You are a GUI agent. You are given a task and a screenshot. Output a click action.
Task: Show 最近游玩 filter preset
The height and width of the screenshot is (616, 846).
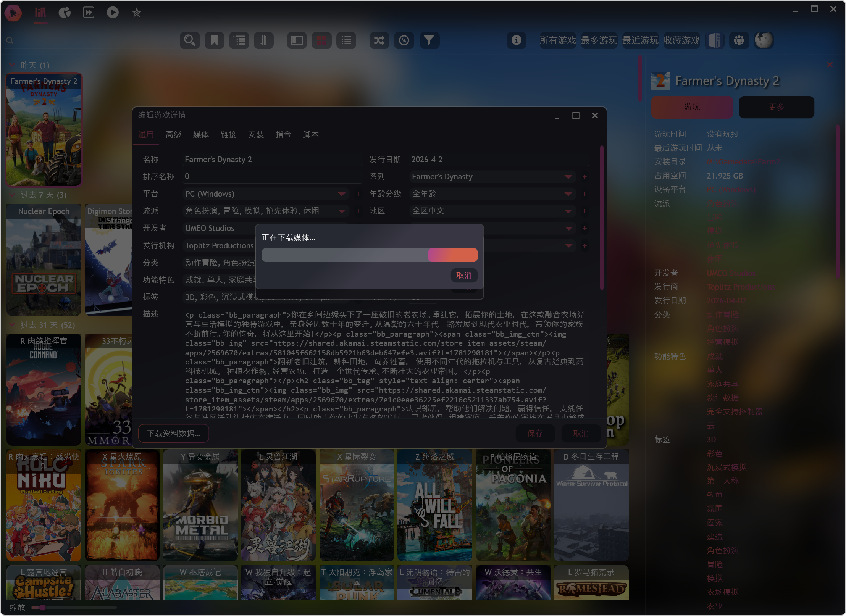pos(640,40)
